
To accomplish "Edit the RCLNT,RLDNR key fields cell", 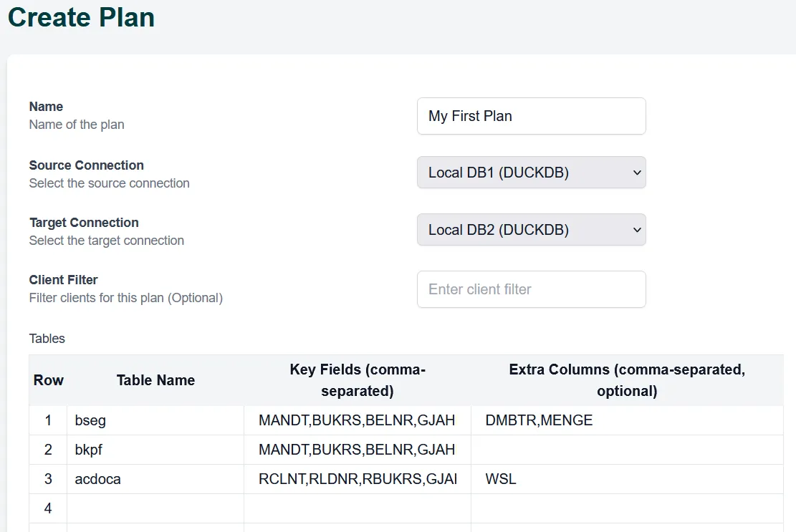I will click(x=357, y=479).
